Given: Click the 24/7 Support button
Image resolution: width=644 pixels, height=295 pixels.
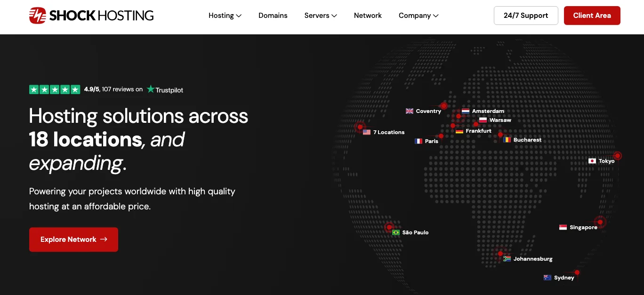Looking at the screenshot, I should 526,16.
